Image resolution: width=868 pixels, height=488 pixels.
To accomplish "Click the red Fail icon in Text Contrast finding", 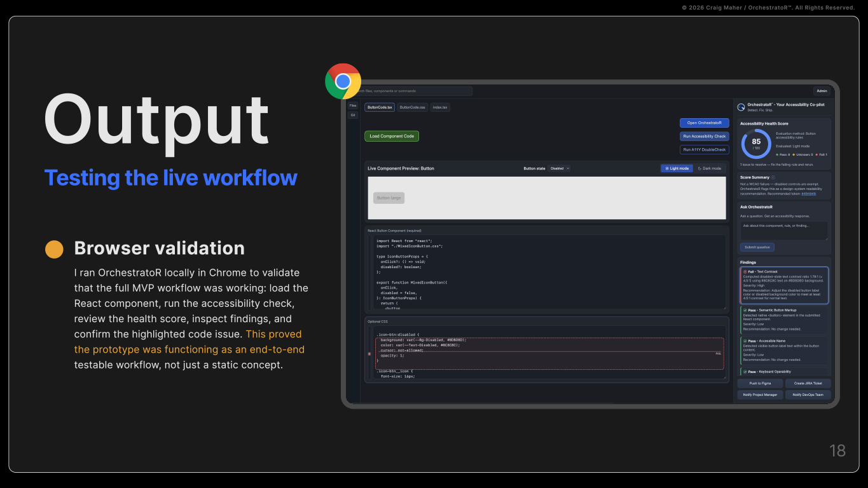I will tap(745, 271).
